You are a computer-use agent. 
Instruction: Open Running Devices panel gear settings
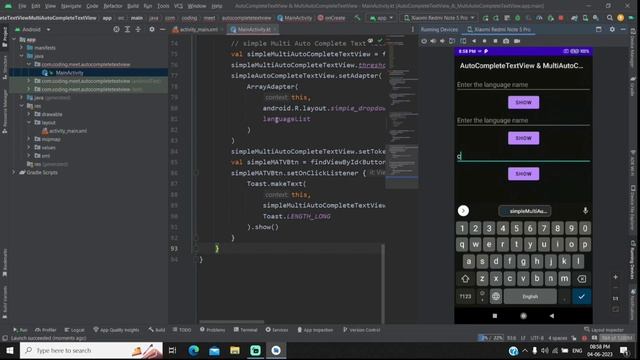[x=612, y=29]
